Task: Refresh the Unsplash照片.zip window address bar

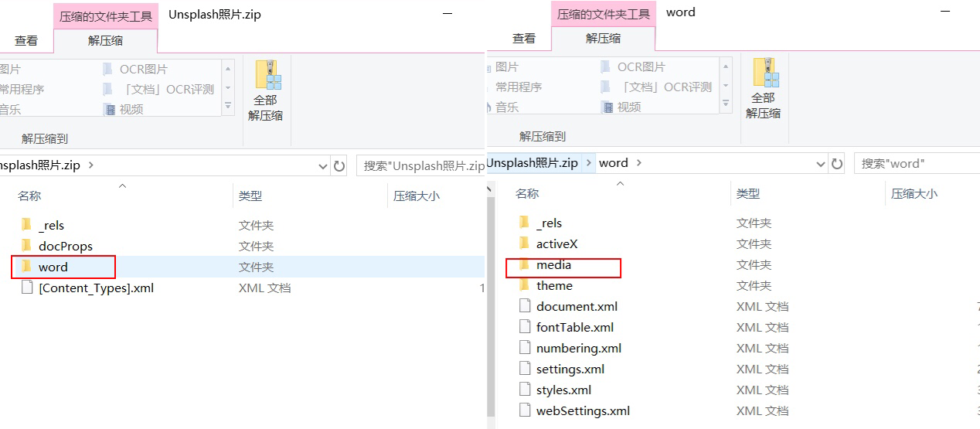Action: (339, 165)
